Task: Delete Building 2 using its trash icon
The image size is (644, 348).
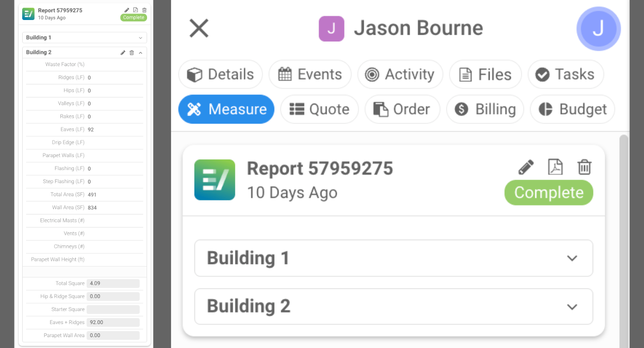Action: [132, 53]
